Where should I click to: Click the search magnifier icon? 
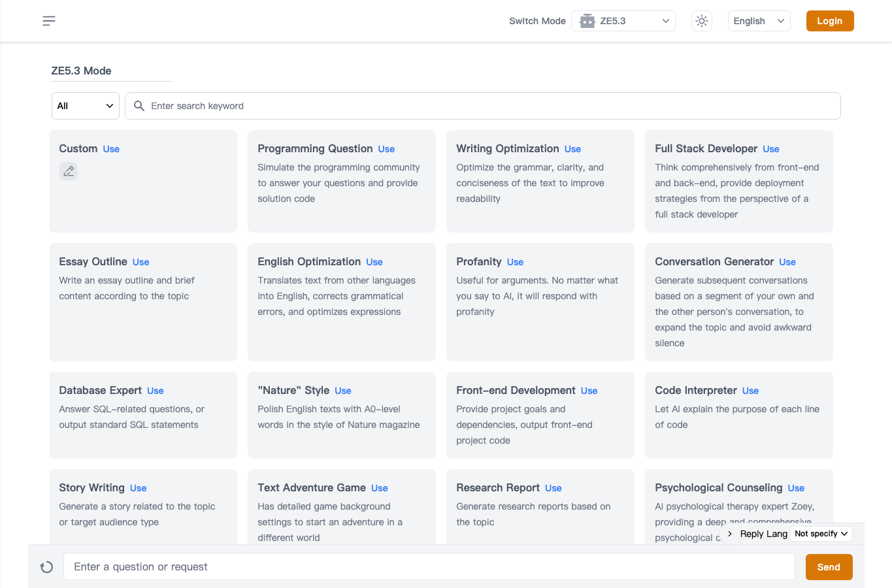click(x=139, y=106)
